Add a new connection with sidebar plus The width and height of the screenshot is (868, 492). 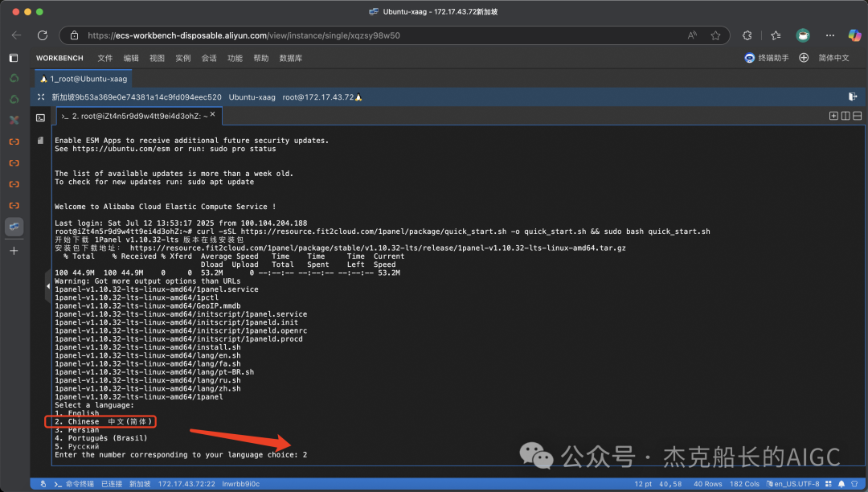pos(14,251)
